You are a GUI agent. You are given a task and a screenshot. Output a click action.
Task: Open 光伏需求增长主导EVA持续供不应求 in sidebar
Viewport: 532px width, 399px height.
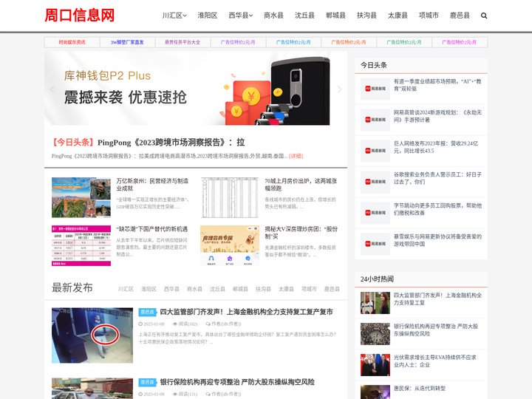pos(435,361)
